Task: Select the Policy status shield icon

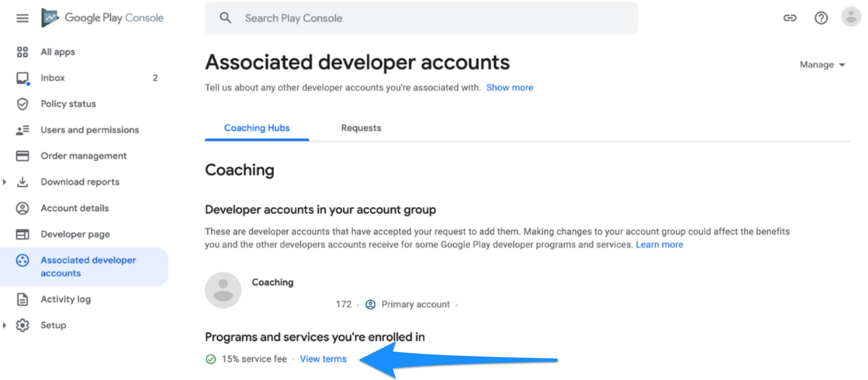Action: click(22, 104)
